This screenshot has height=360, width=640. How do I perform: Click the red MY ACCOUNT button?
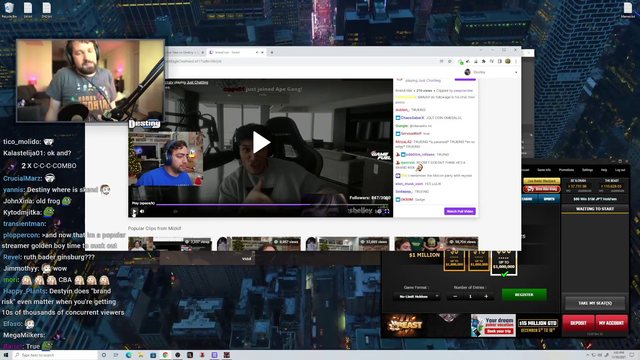[611, 323]
